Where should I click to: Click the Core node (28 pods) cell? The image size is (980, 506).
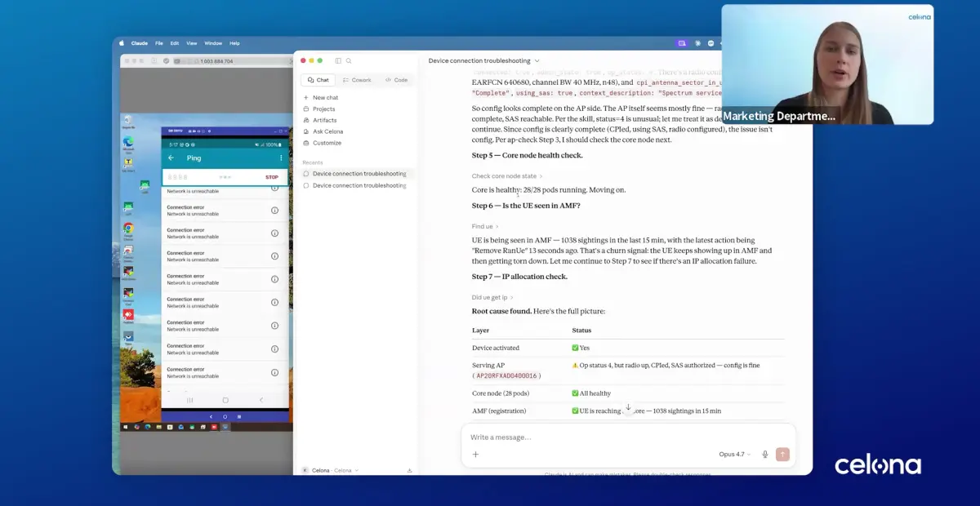[501, 393]
